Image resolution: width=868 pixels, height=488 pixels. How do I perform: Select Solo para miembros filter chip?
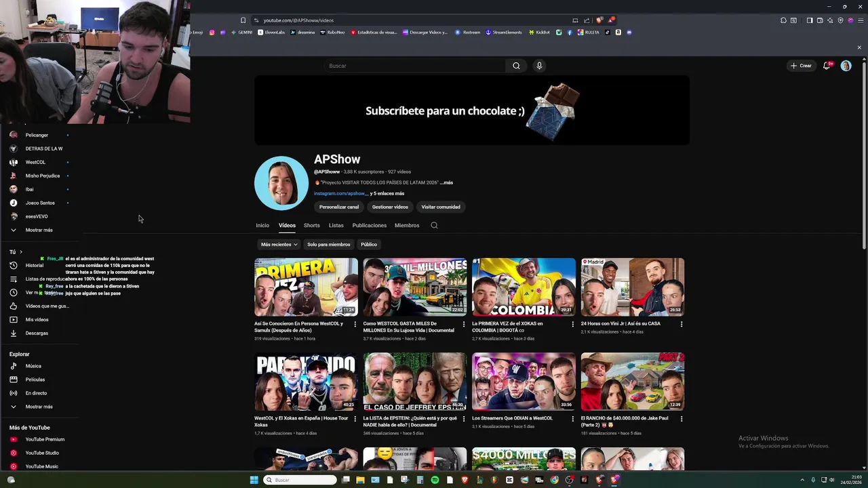coord(329,244)
